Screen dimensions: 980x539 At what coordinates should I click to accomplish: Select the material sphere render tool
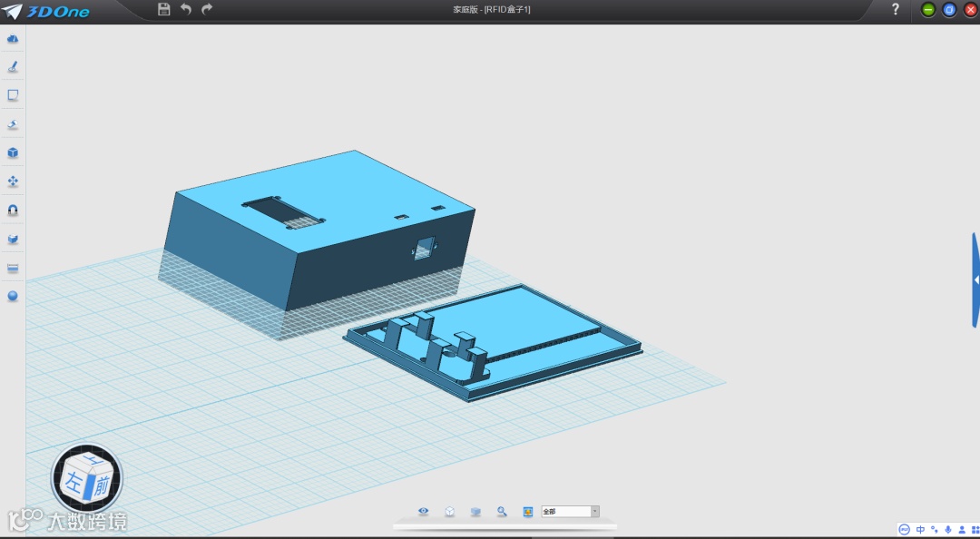click(13, 297)
